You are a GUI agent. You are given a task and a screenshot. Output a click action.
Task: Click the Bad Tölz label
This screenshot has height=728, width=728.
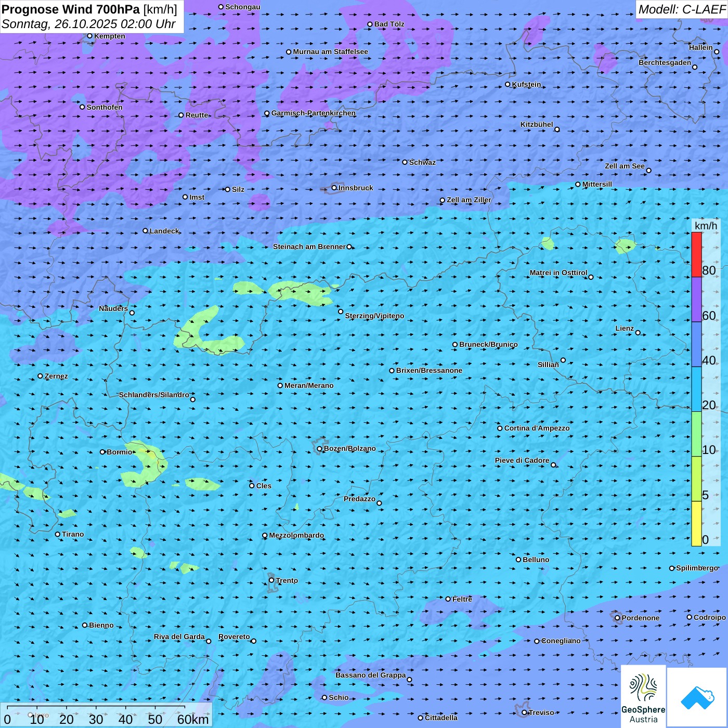point(389,24)
